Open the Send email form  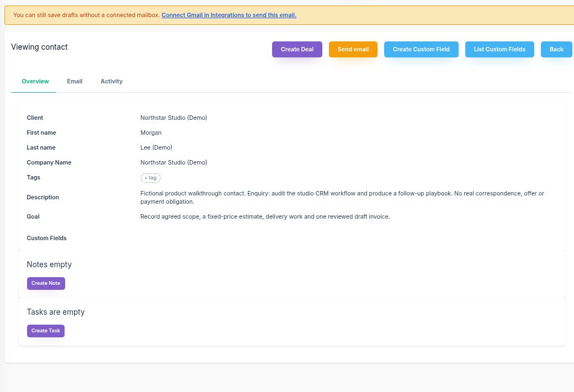(x=353, y=50)
